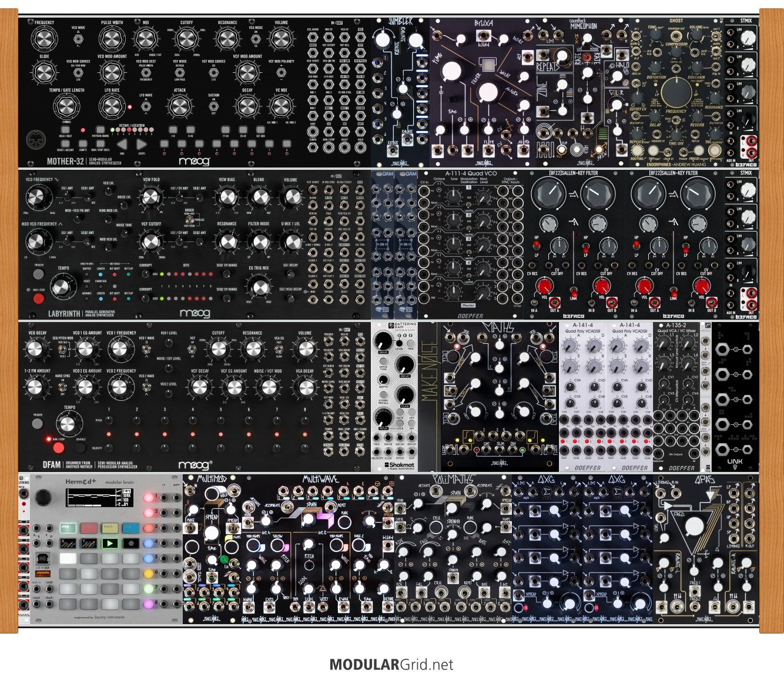This screenshot has height=677, width=784.
Task: Click the red RUN / STOP button on Labyrinth
Action: tap(39, 298)
